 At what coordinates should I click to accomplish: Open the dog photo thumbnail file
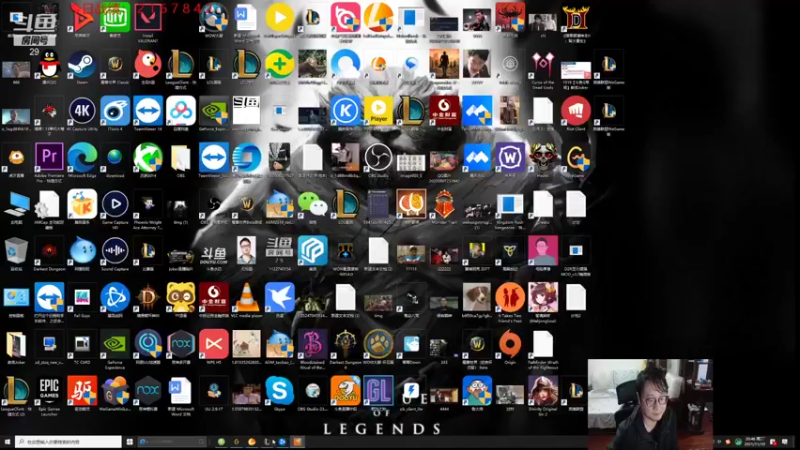pos(477,297)
